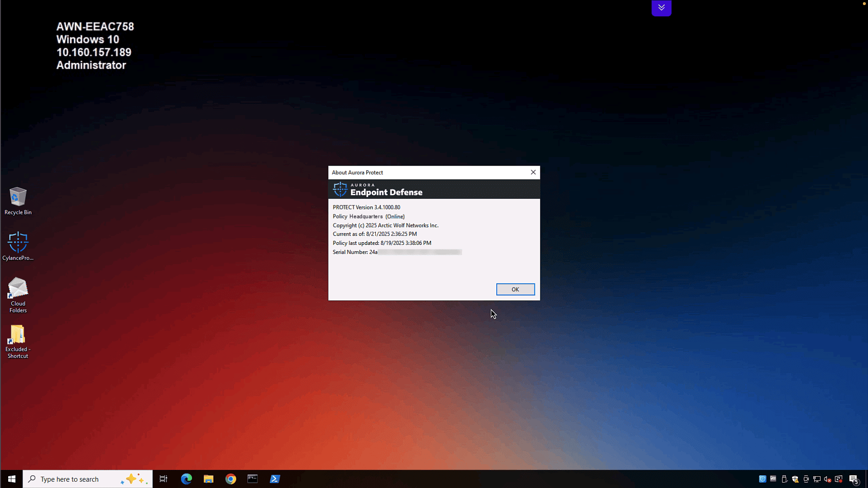Open Task View from the taskbar
The width and height of the screenshot is (868, 488).
point(163,479)
